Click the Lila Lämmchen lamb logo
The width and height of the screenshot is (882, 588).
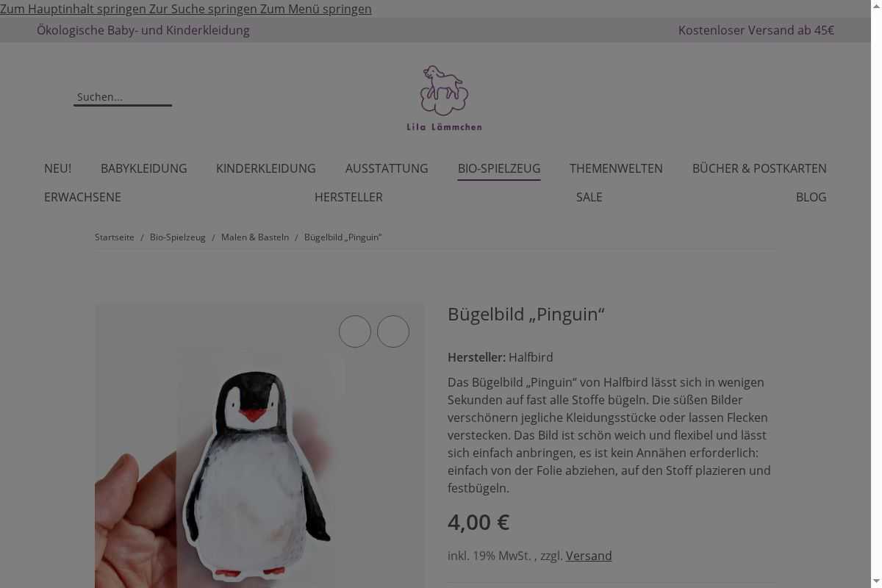tap(445, 98)
